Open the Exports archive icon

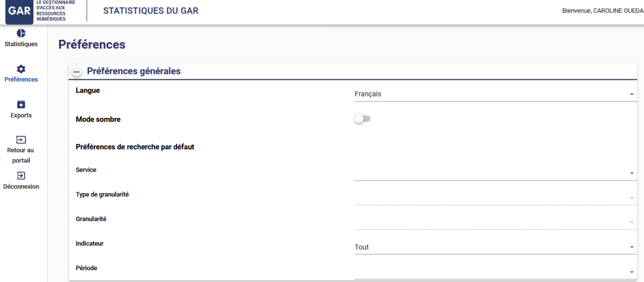tap(21, 105)
